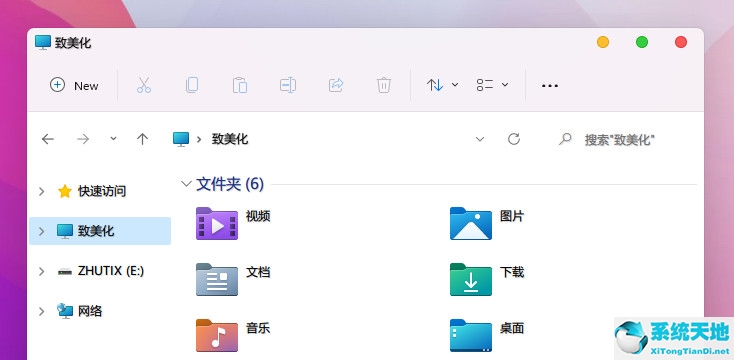Select the 视频 folder icon
Image resolution: width=734 pixels, height=360 pixels.
click(217, 223)
